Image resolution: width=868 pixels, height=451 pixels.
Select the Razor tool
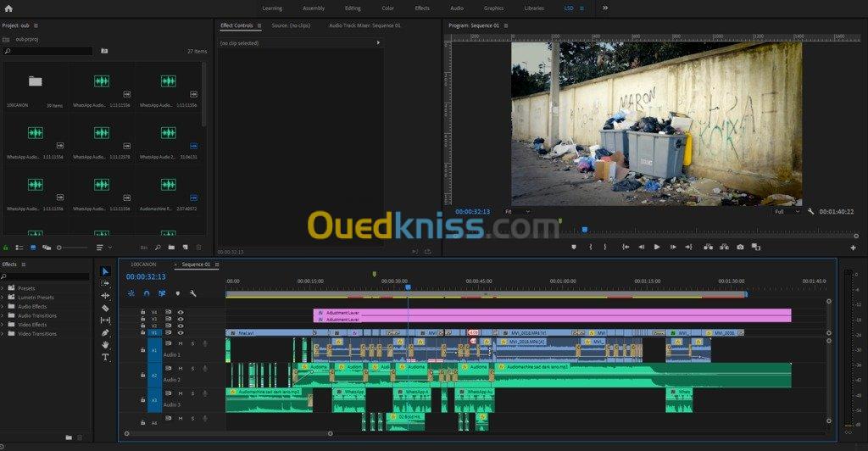click(x=105, y=308)
